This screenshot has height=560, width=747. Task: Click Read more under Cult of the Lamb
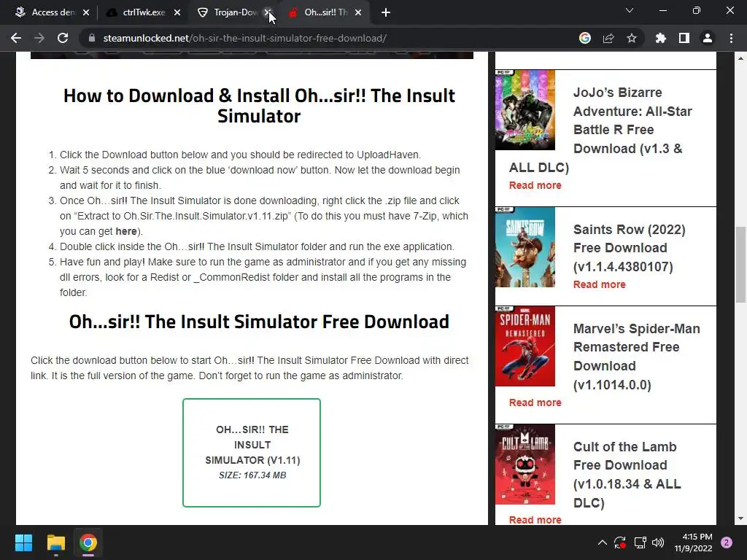click(535, 519)
